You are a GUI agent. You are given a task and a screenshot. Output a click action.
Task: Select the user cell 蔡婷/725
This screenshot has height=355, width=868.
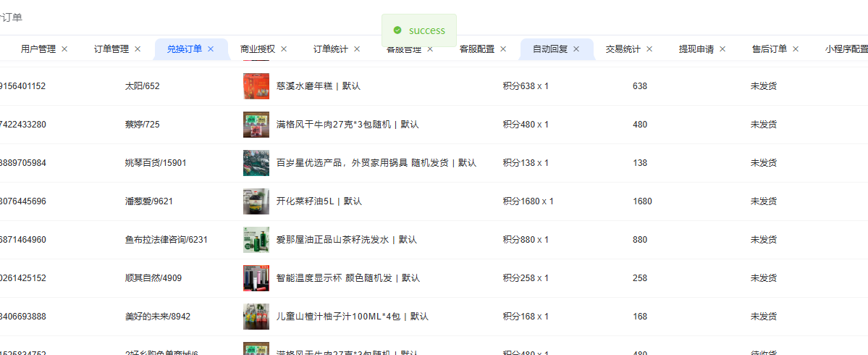click(x=143, y=125)
